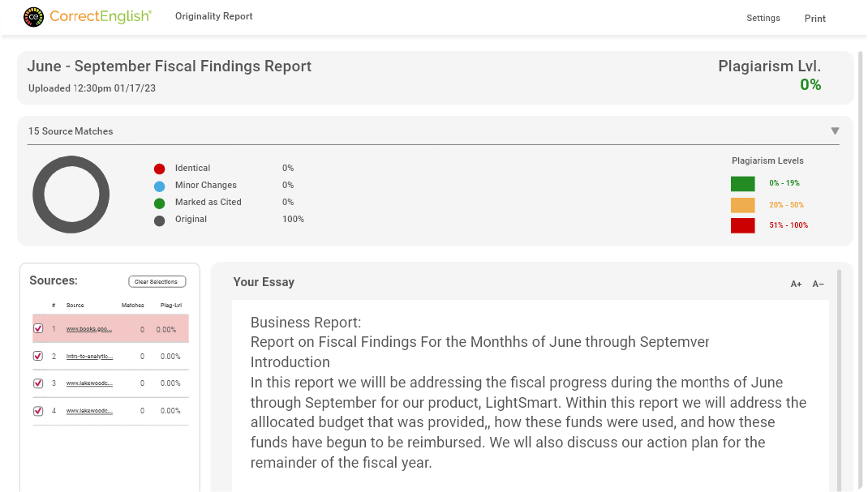Click the blue Minor Changes legend dot
This screenshot has width=868, height=492.
[159, 186]
